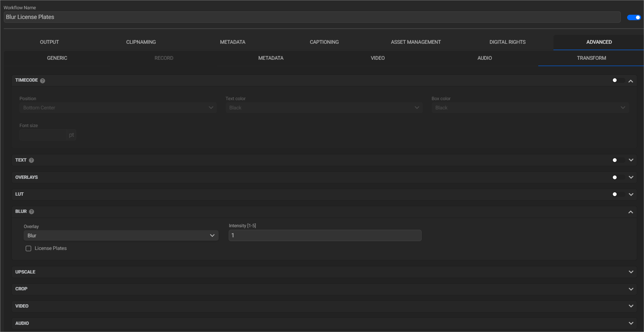Enable the Timecode toggle switch

pos(618,80)
